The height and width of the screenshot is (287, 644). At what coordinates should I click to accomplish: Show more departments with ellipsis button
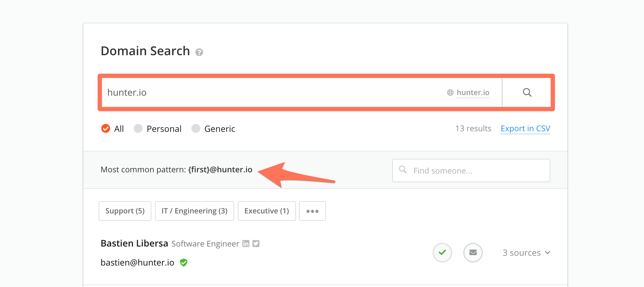click(312, 211)
